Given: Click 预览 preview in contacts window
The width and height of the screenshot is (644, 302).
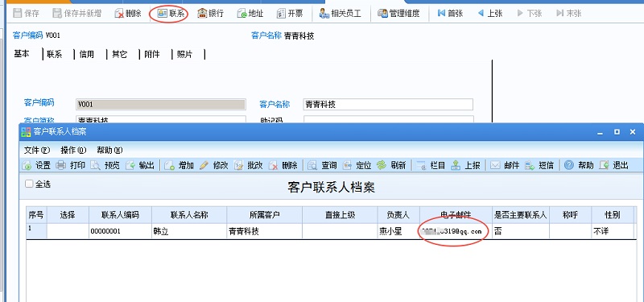Looking at the screenshot, I should pos(105,165).
